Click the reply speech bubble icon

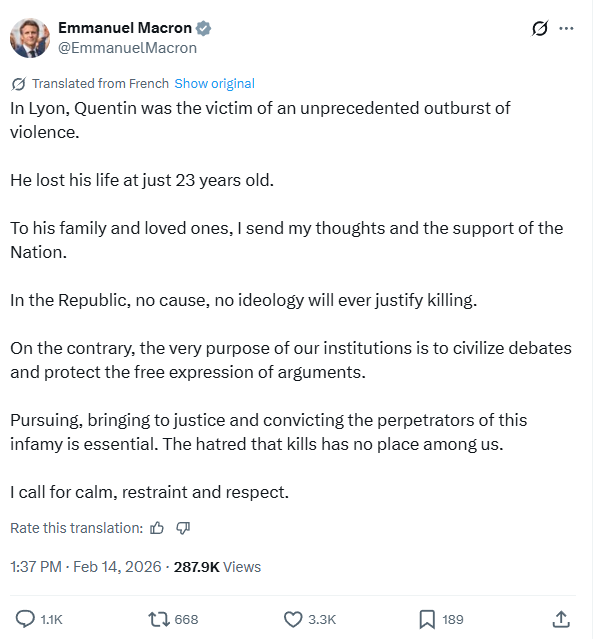[25, 619]
